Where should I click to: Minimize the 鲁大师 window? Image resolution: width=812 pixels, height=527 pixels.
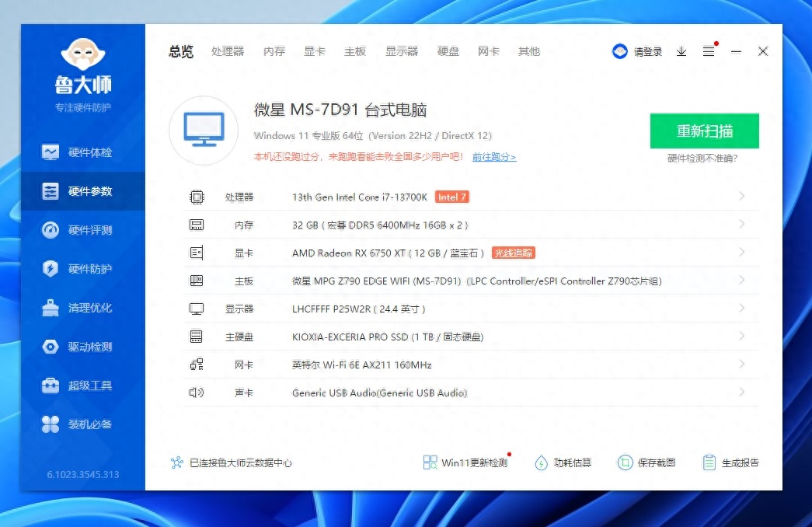tap(736, 51)
